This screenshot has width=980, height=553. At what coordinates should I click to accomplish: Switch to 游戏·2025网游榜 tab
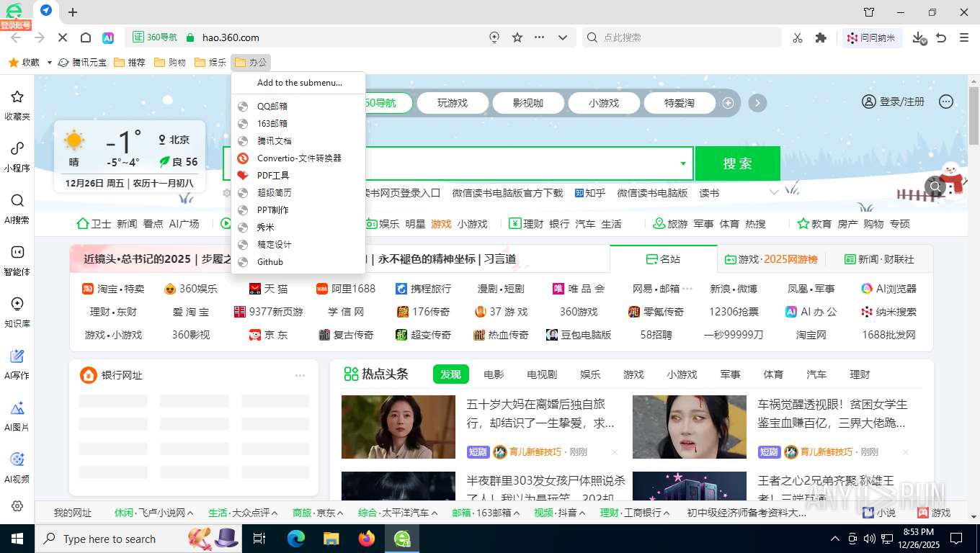coord(771,258)
